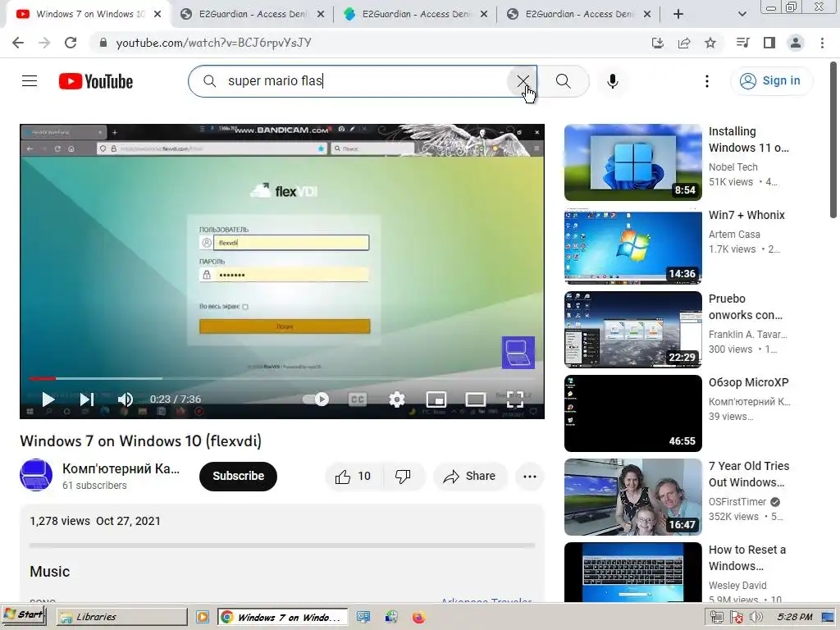
Task: Open video settings gear
Action: point(397,399)
